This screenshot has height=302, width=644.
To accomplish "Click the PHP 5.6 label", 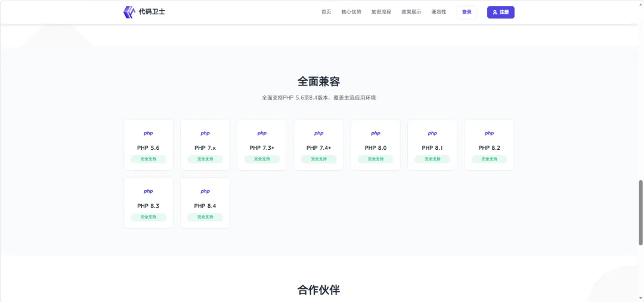I will (148, 148).
